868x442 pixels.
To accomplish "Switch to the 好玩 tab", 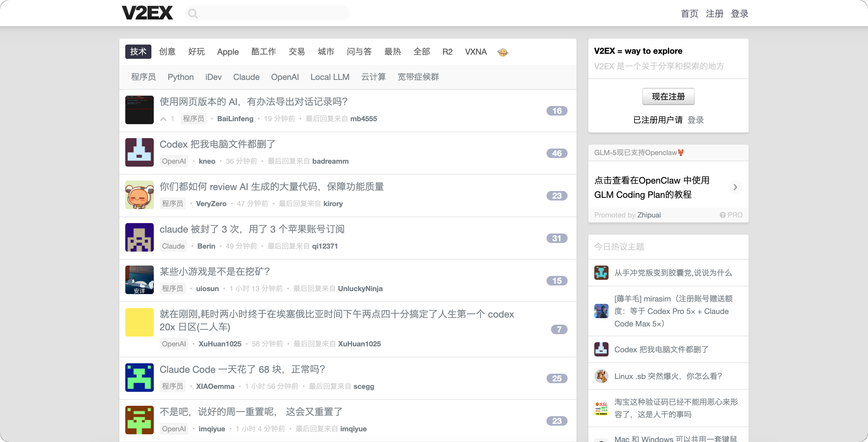I will 197,52.
